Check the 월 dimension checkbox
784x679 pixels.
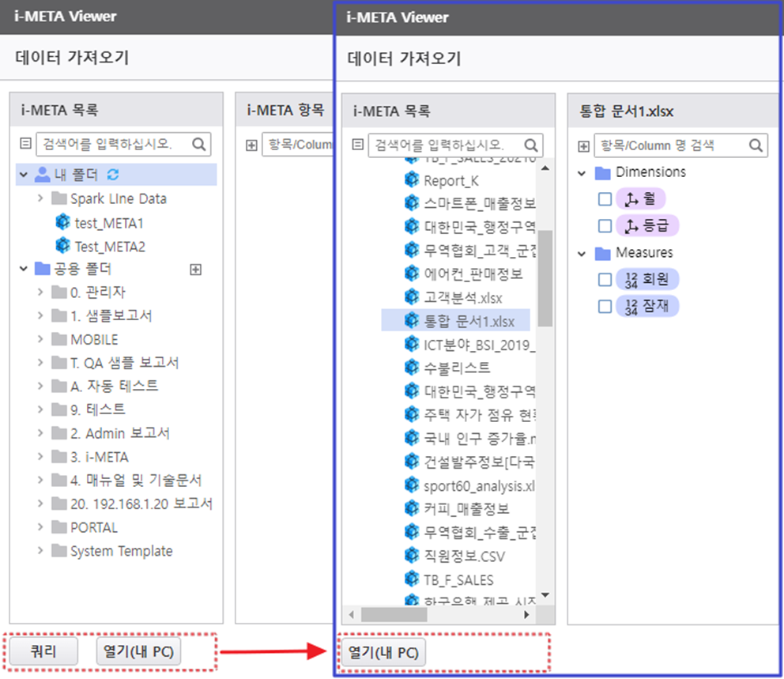(x=605, y=199)
